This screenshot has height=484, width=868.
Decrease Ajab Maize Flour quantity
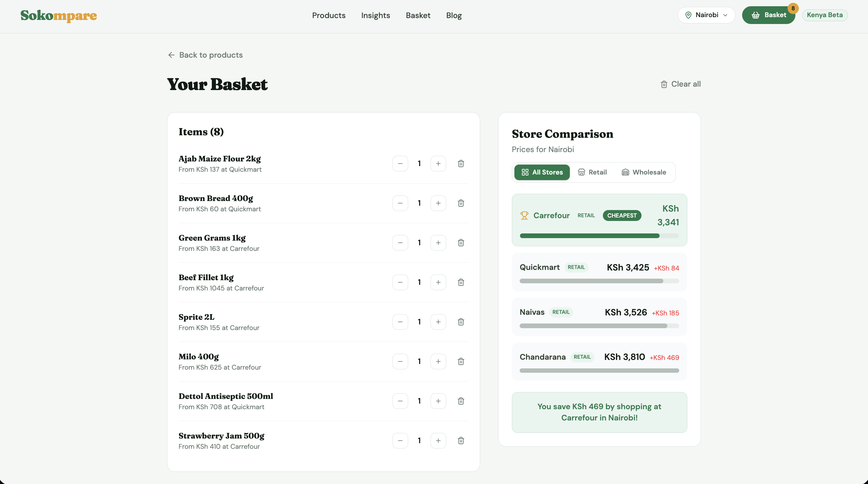400,164
